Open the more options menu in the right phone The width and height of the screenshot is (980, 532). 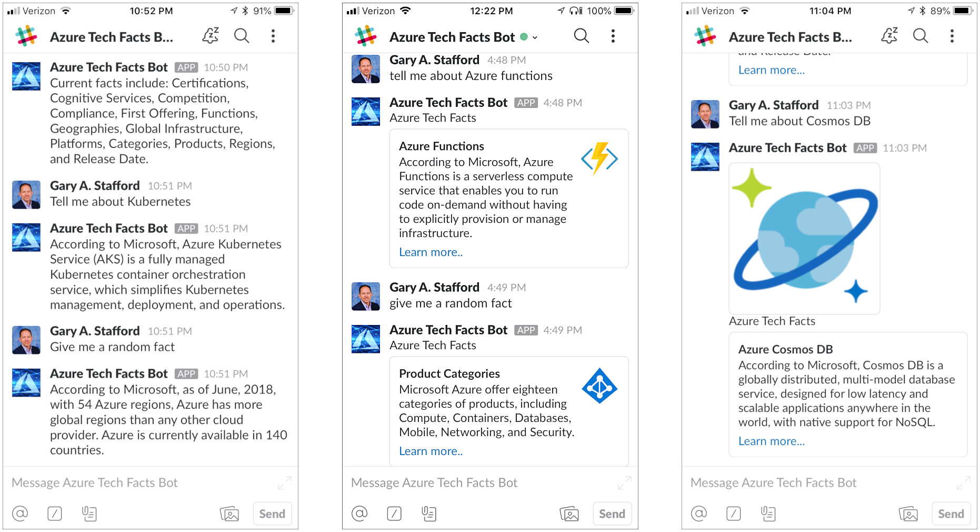coord(952,36)
